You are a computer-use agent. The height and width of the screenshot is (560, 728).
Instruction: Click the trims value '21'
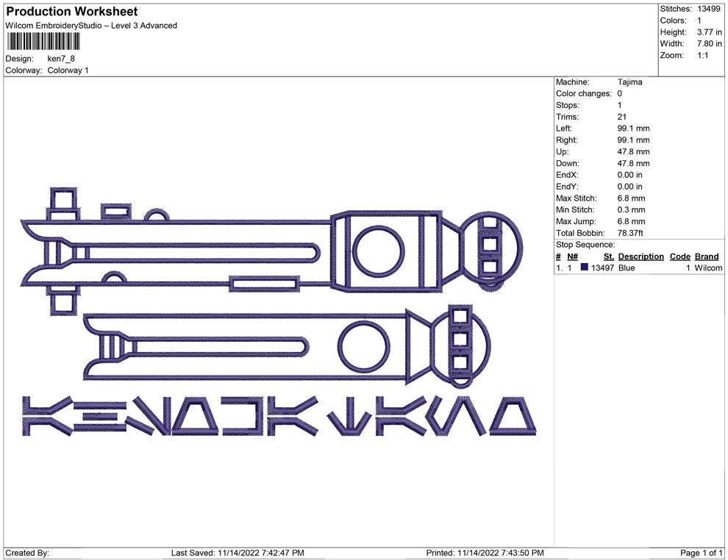[x=622, y=117]
